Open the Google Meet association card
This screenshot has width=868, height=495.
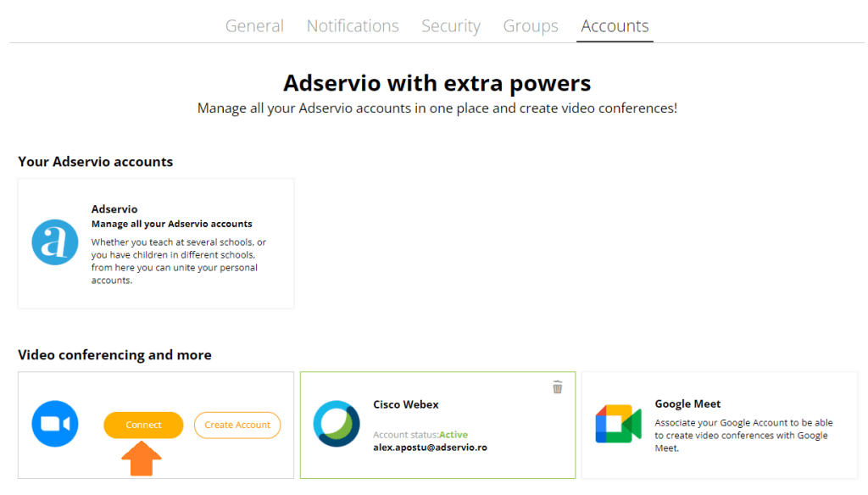click(x=720, y=425)
